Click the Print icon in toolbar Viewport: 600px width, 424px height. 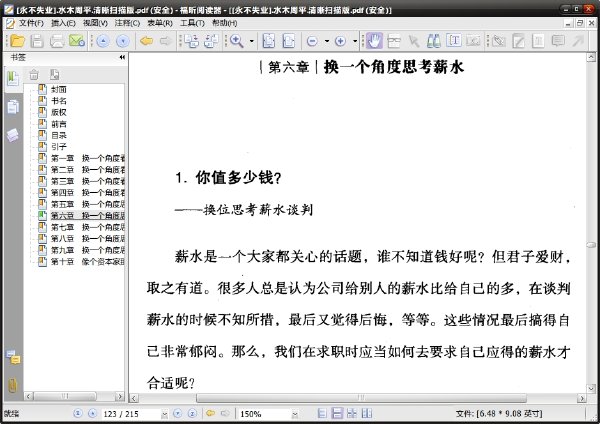coord(57,41)
